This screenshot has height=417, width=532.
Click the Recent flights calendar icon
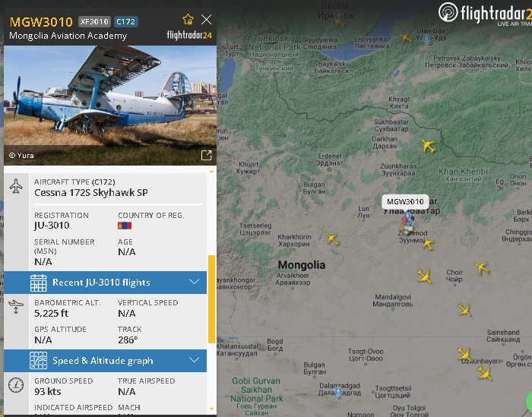(38, 283)
